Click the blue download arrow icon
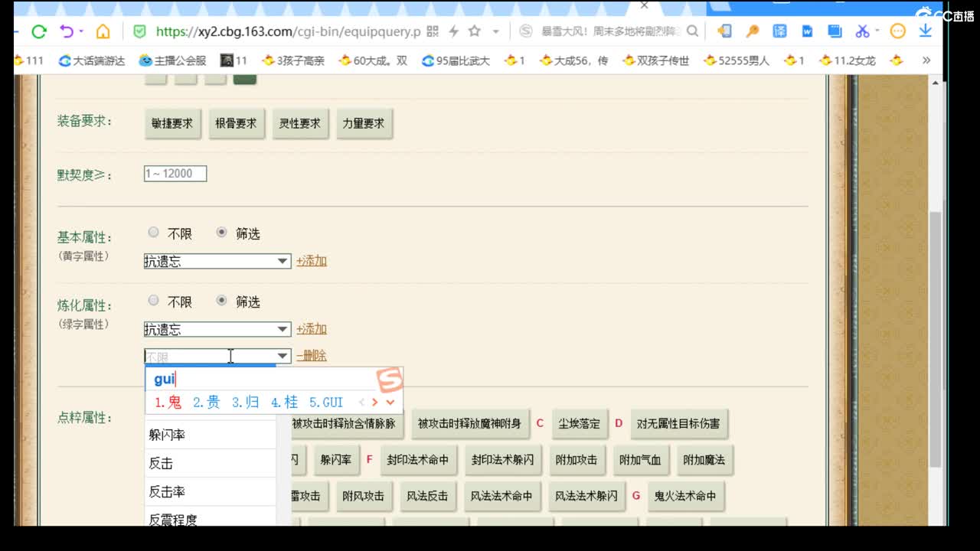The width and height of the screenshot is (980, 551). (x=925, y=31)
